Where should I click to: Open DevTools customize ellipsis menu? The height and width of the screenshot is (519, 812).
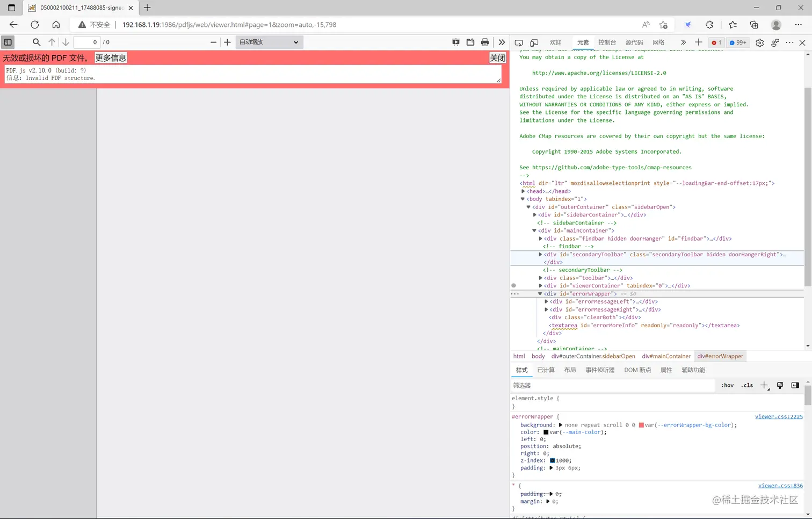789,42
